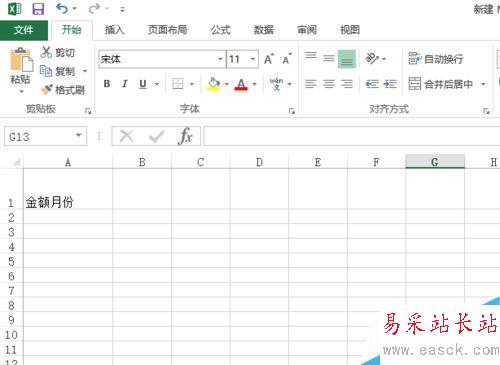Click the formula cancel X button
This screenshot has width=500, height=365.
[127, 136]
